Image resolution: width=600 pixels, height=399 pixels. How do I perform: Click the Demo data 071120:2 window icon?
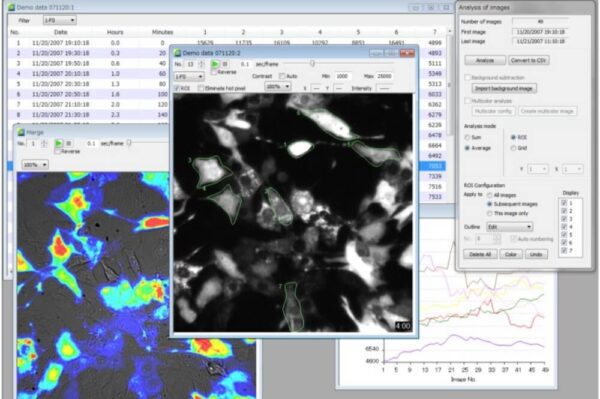click(178, 53)
